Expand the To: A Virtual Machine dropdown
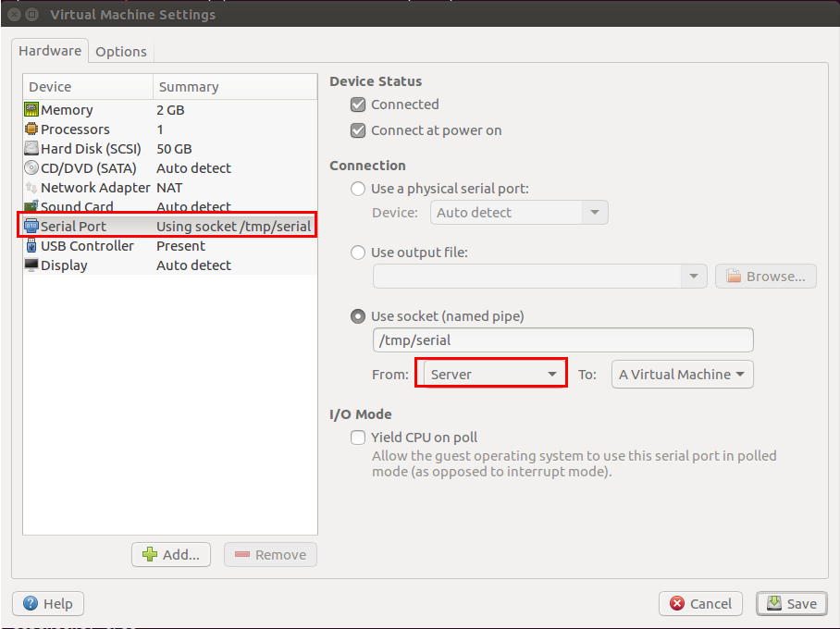 (683, 375)
